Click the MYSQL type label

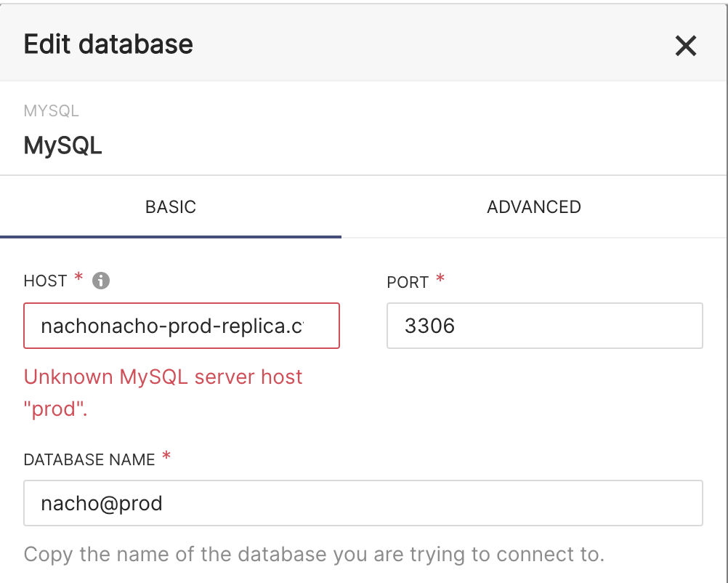[x=51, y=110]
